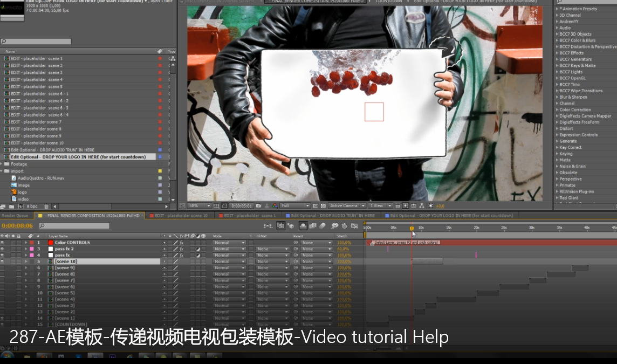Open TrkMat dropdown for pass fx 2
Viewport: 617px width, 364px height.
pos(272,249)
